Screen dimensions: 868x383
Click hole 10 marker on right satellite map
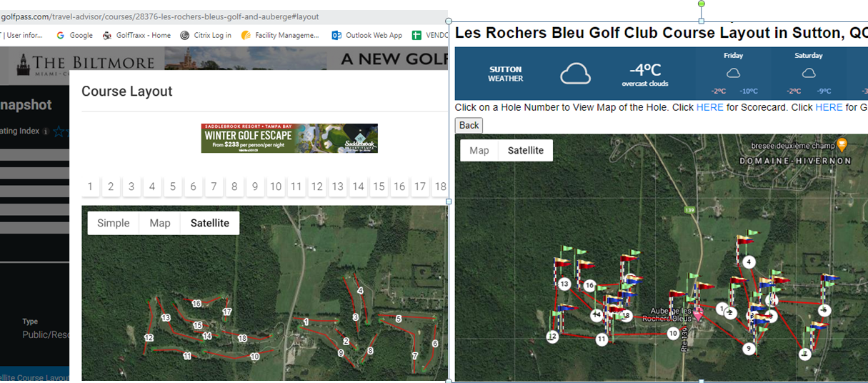click(673, 333)
